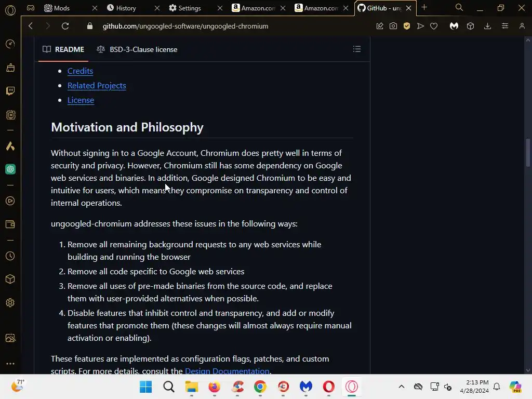Open Player icon in sidebar
Viewport: 532px width, 399px height.
click(10, 201)
